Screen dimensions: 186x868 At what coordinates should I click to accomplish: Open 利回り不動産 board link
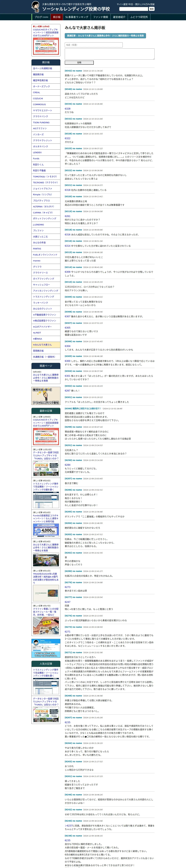[46, 171]
